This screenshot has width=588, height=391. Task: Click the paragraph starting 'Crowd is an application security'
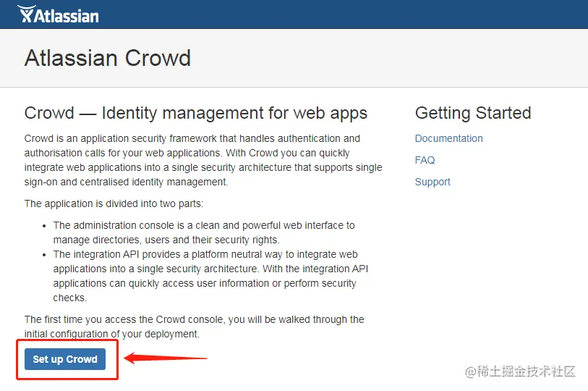[203, 160]
